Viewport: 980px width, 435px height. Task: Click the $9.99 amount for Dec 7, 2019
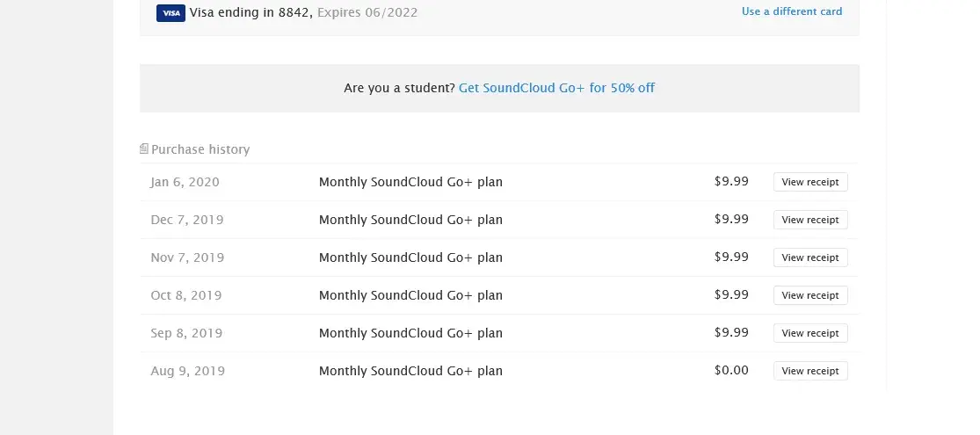point(731,219)
